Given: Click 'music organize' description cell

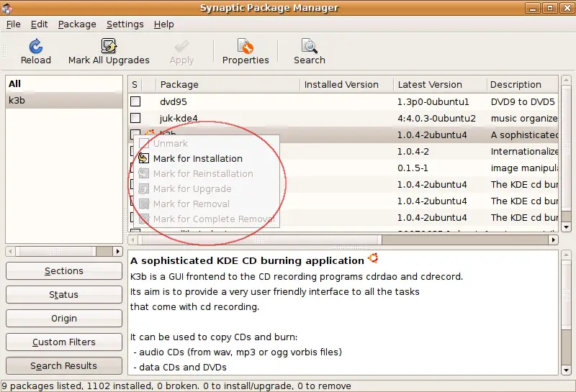Looking at the screenshot, I should (x=524, y=118).
